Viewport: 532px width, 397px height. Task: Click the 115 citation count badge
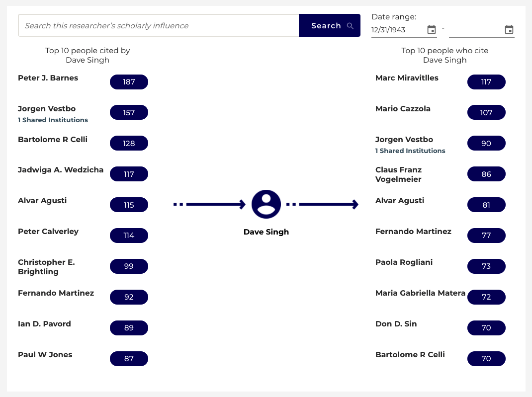click(129, 205)
